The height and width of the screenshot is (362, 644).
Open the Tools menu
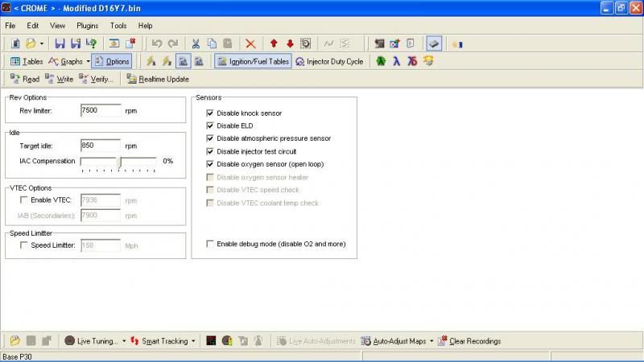(x=118, y=26)
